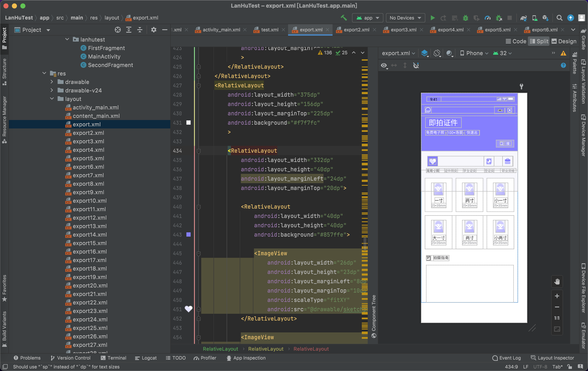The height and width of the screenshot is (371, 588).
Task: Select the pan hand tool in preview
Action: coord(557,282)
